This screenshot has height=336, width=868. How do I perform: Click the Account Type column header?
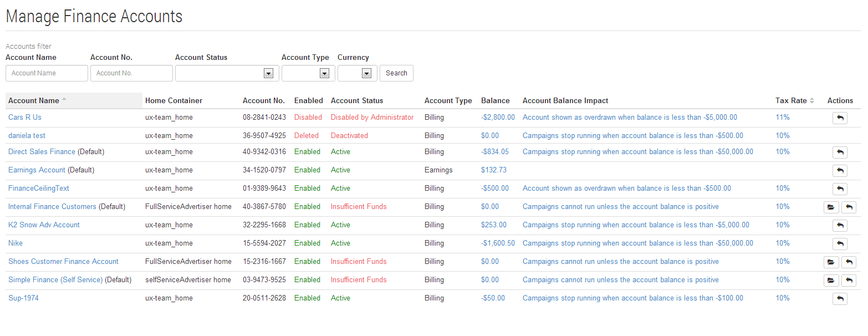pyautogui.click(x=448, y=101)
